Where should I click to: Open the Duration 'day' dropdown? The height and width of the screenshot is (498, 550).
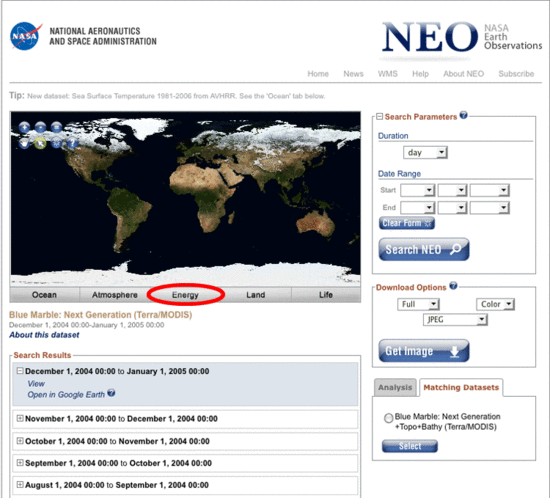point(425,153)
